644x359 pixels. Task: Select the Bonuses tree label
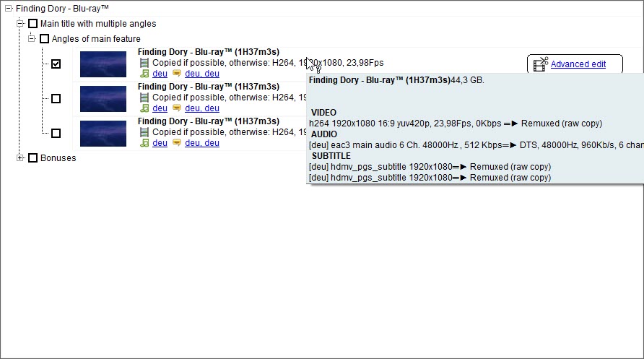[58, 158]
